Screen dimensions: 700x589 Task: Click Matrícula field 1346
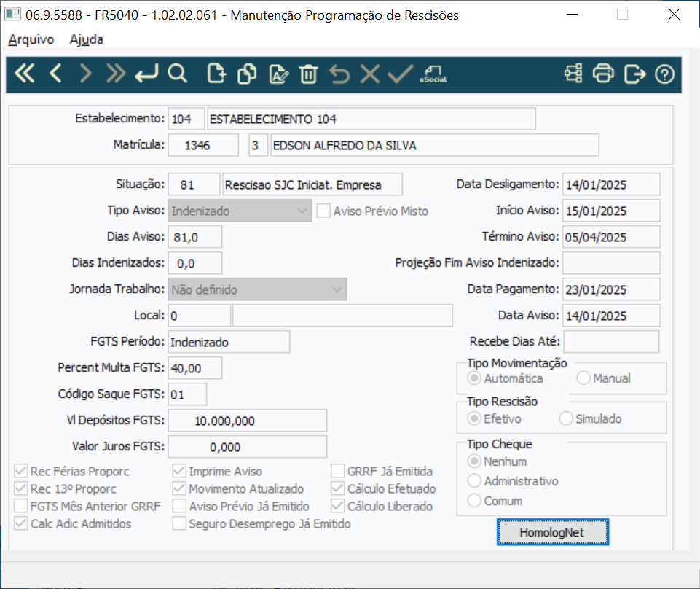pyautogui.click(x=203, y=145)
